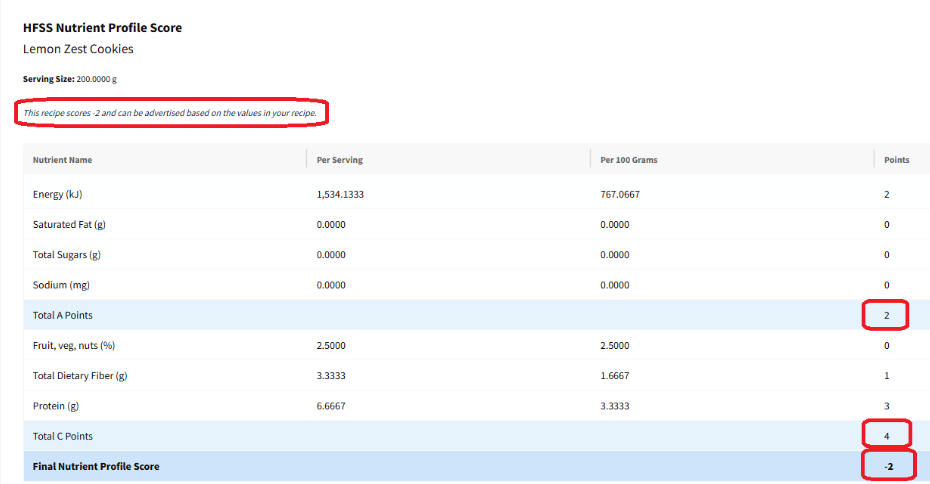Click the Per 100 Grams column header
930x484 pixels.
click(x=629, y=160)
